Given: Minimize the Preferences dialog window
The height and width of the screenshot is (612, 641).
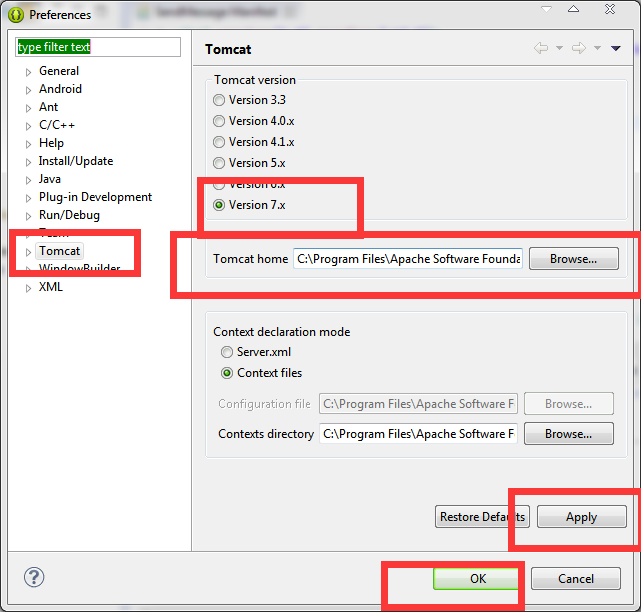Looking at the screenshot, I should 546,9.
